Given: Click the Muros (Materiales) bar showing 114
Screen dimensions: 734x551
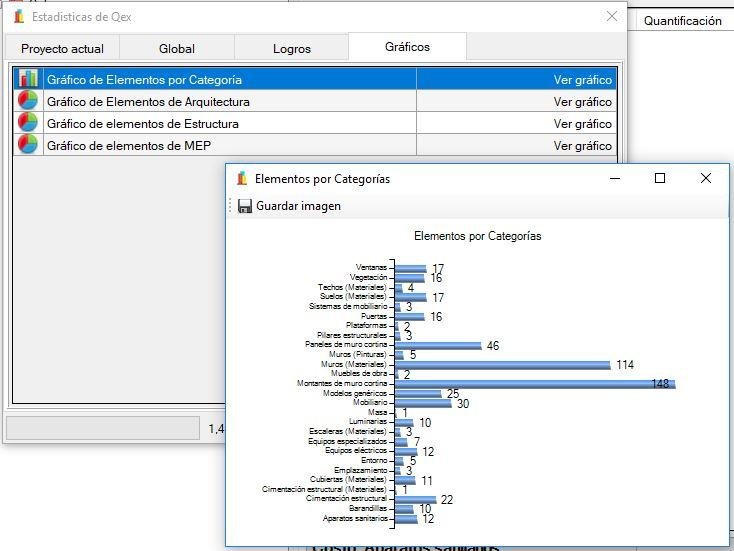Looking at the screenshot, I should pos(503,365).
